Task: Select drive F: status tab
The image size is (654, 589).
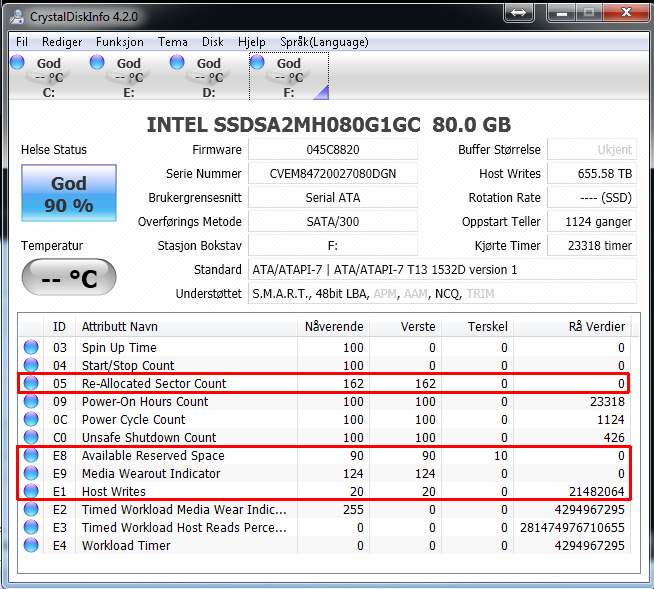Action: point(289,76)
